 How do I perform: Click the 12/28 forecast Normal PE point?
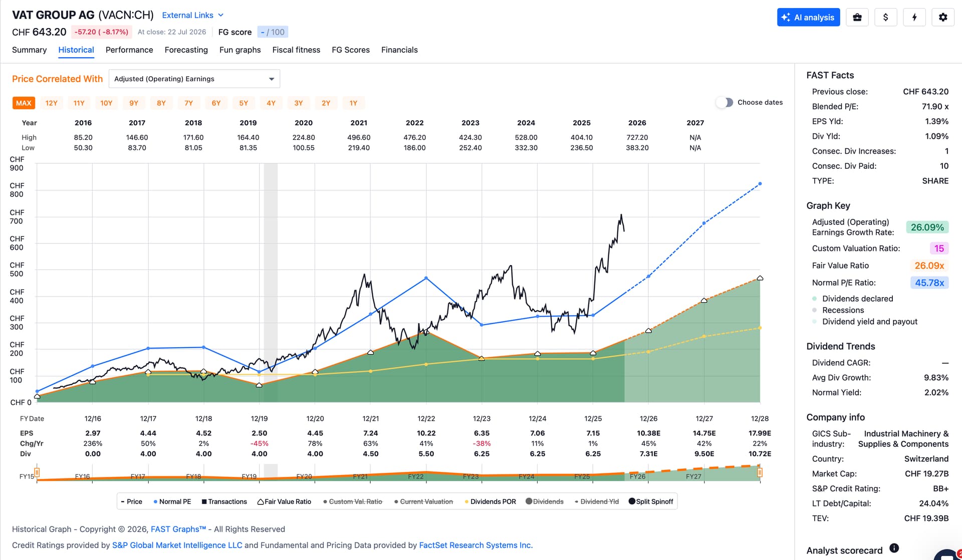point(760,184)
